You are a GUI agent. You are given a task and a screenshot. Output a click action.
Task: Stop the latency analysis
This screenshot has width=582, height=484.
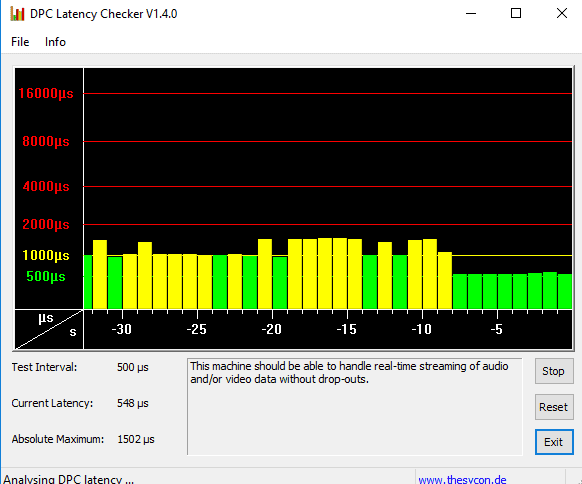554,371
